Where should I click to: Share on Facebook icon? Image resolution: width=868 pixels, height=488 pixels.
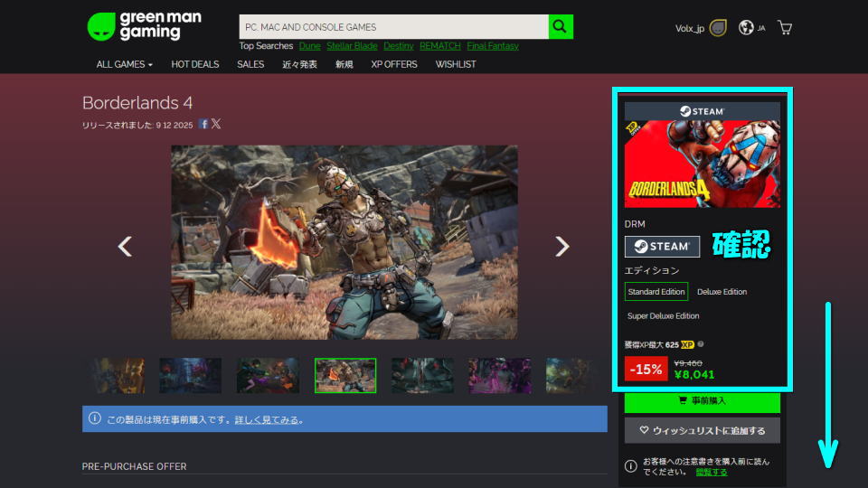pos(203,124)
